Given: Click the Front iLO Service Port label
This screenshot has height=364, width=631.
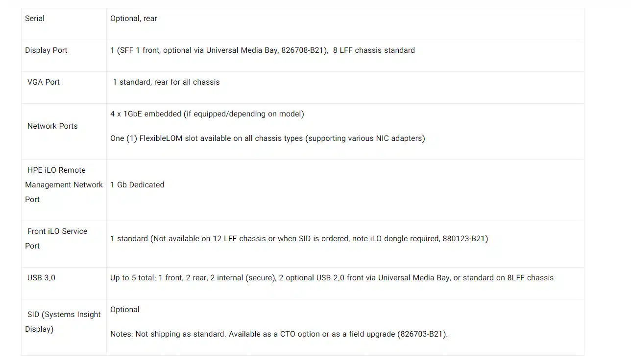Looking at the screenshot, I should point(56,239).
